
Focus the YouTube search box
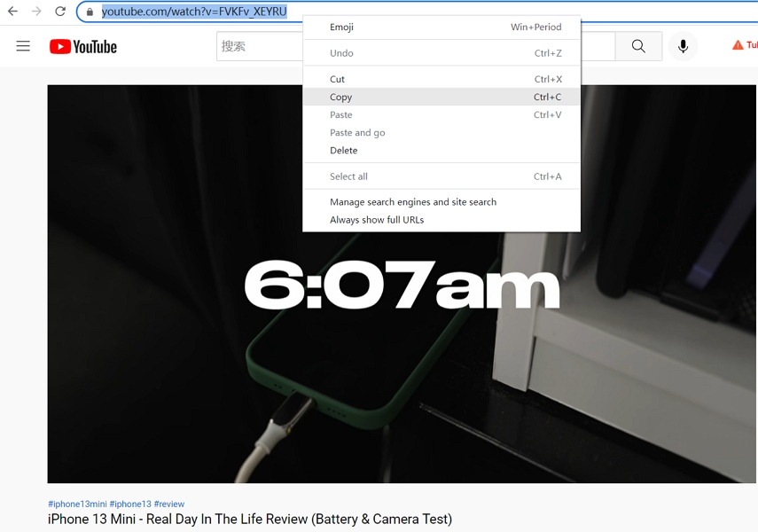tap(260, 46)
